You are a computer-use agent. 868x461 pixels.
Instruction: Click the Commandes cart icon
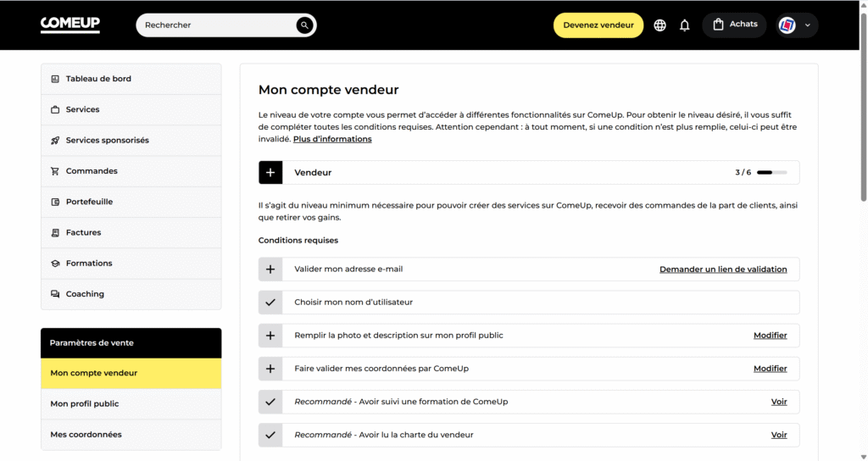click(55, 171)
